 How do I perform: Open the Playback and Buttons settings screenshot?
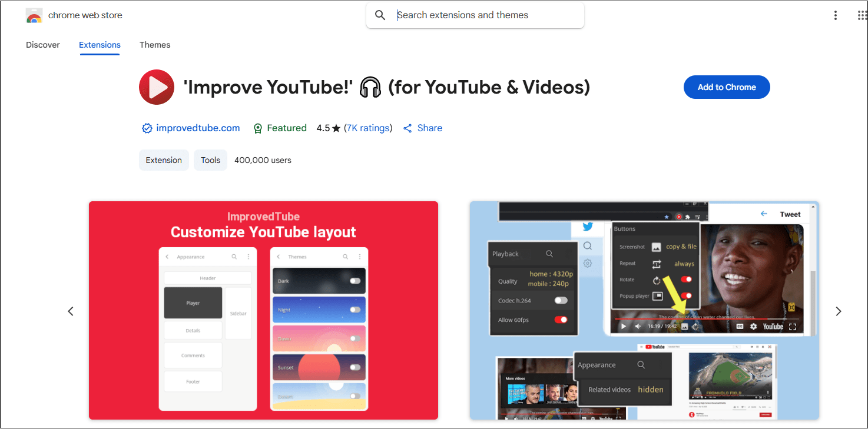[644, 311]
